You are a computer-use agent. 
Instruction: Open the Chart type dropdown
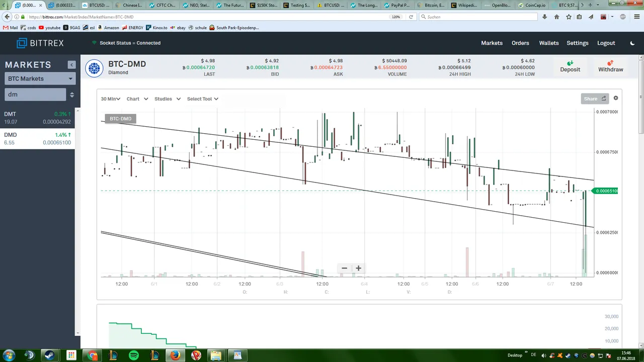137,99
